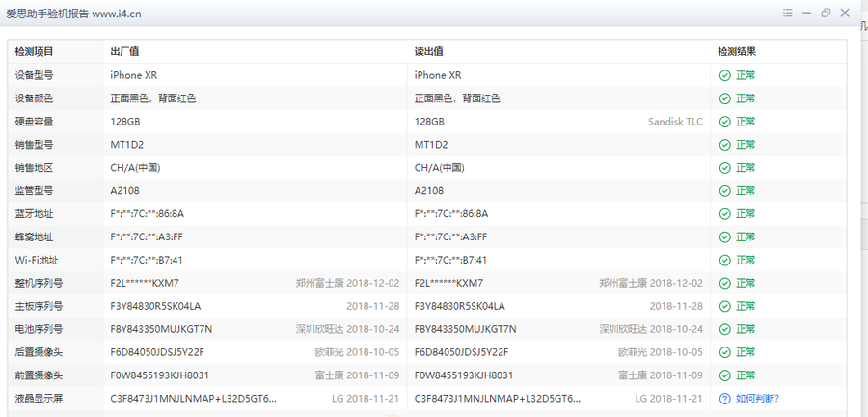868x417 pixels.
Task: Click the 检测项目 column header
Action: (35, 52)
